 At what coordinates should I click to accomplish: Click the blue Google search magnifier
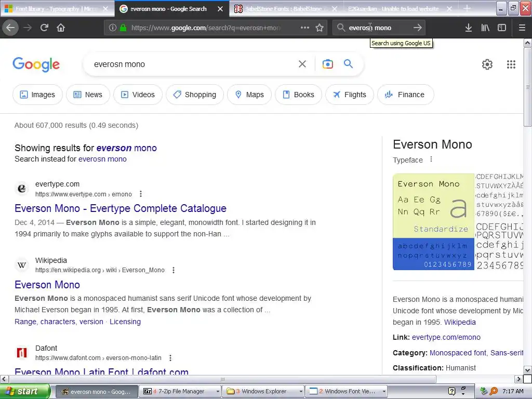[349, 64]
